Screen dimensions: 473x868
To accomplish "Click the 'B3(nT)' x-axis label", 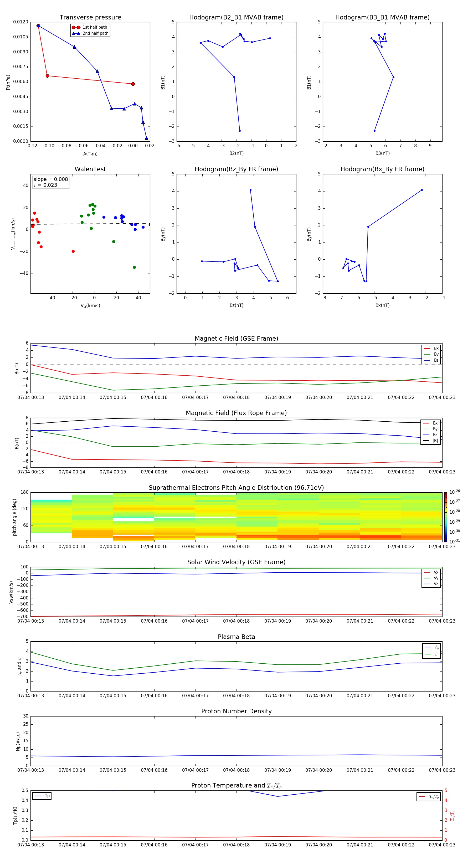I will point(382,153).
